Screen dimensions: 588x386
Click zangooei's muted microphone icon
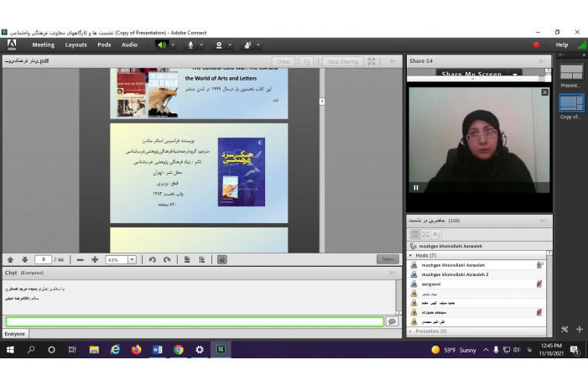(x=539, y=284)
